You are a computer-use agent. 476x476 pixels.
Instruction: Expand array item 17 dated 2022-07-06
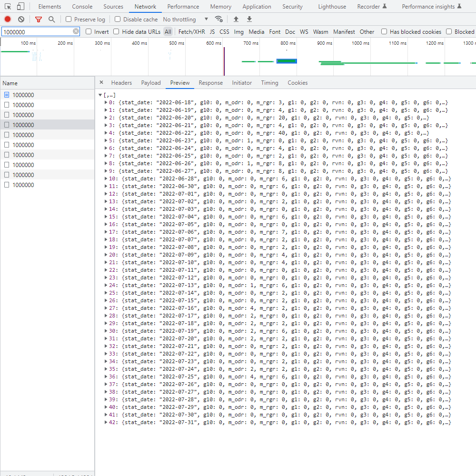click(106, 232)
